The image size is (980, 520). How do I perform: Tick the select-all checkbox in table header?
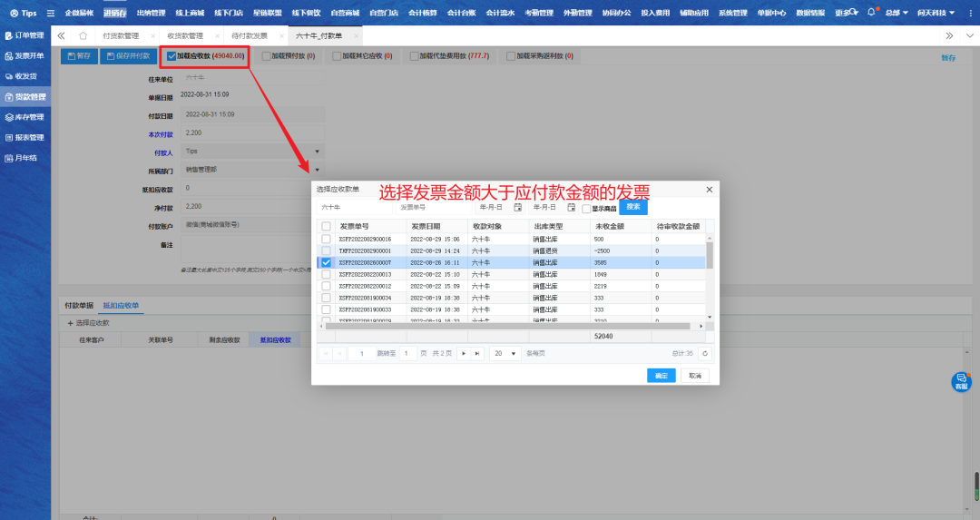(x=326, y=226)
